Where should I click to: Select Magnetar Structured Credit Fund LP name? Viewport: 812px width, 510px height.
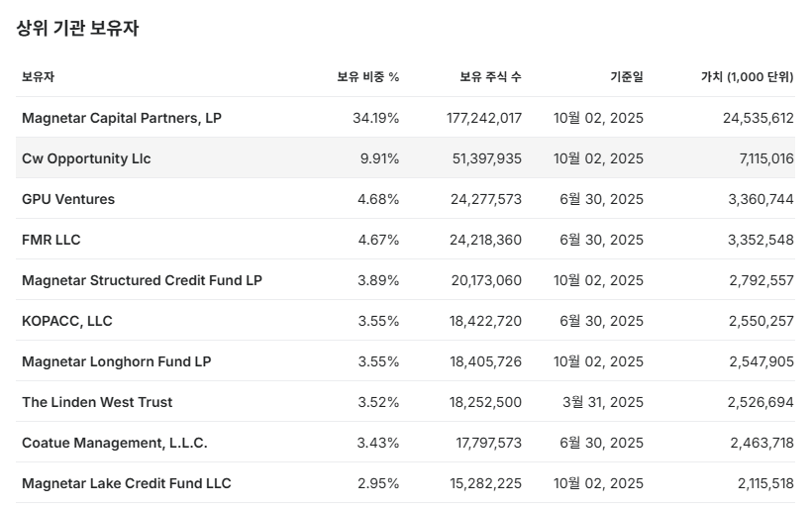point(142,280)
